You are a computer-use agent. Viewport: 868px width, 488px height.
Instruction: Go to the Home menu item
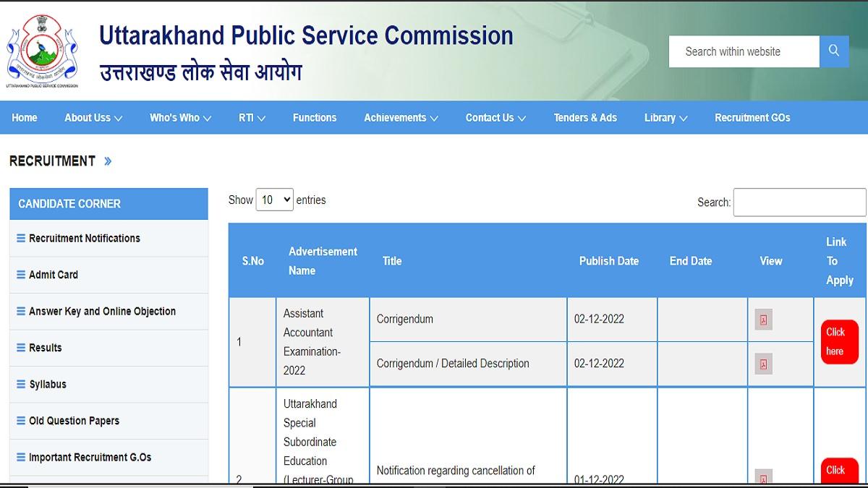tap(25, 117)
